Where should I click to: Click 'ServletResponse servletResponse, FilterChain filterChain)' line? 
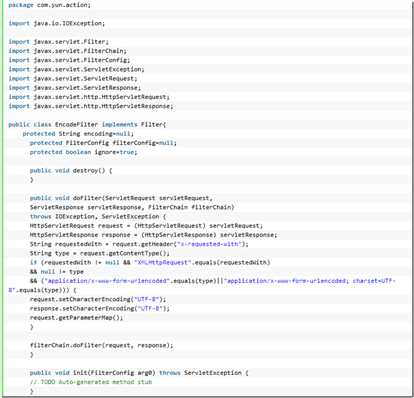pyautogui.click(x=132, y=207)
